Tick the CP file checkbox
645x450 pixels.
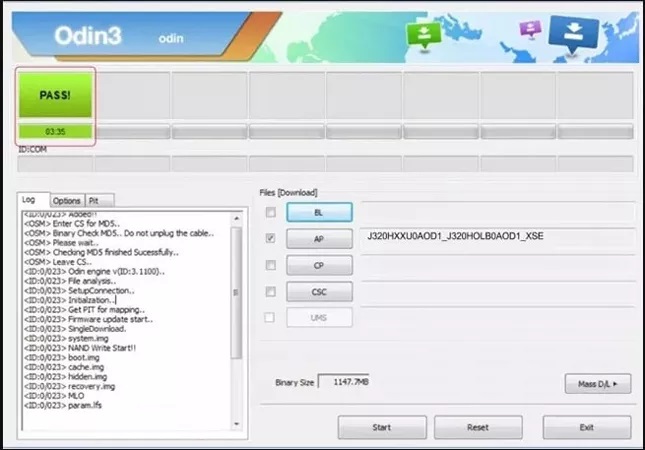(271, 265)
